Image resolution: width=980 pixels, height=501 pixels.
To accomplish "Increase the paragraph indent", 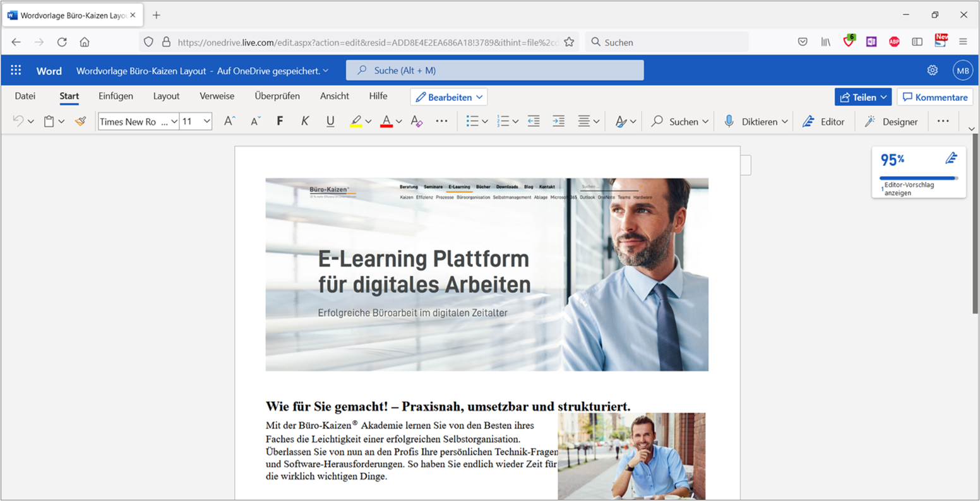I will coord(558,121).
